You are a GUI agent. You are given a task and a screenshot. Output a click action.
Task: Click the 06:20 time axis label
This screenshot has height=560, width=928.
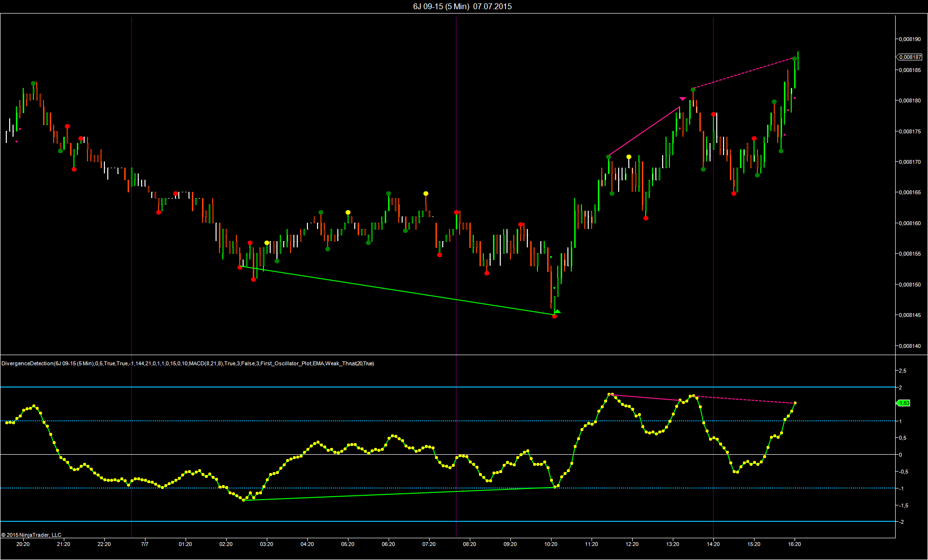tap(388, 544)
